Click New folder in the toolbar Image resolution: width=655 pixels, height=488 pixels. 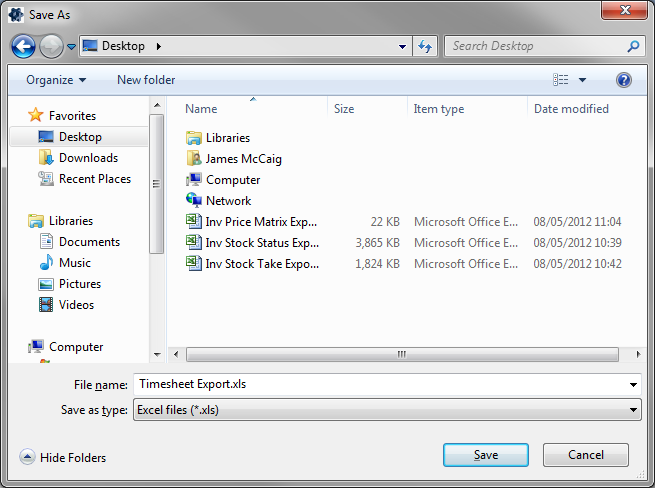pyautogui.click(x=146, y=80)
